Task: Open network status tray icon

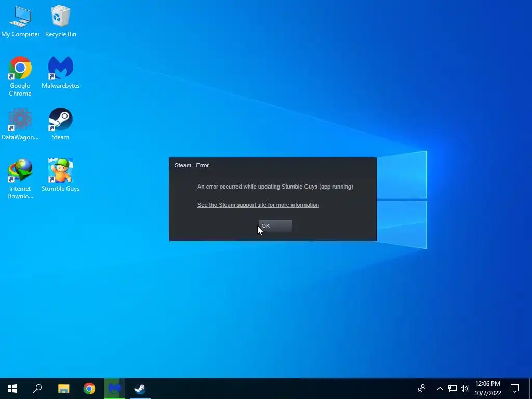Action: click(453, 389)
